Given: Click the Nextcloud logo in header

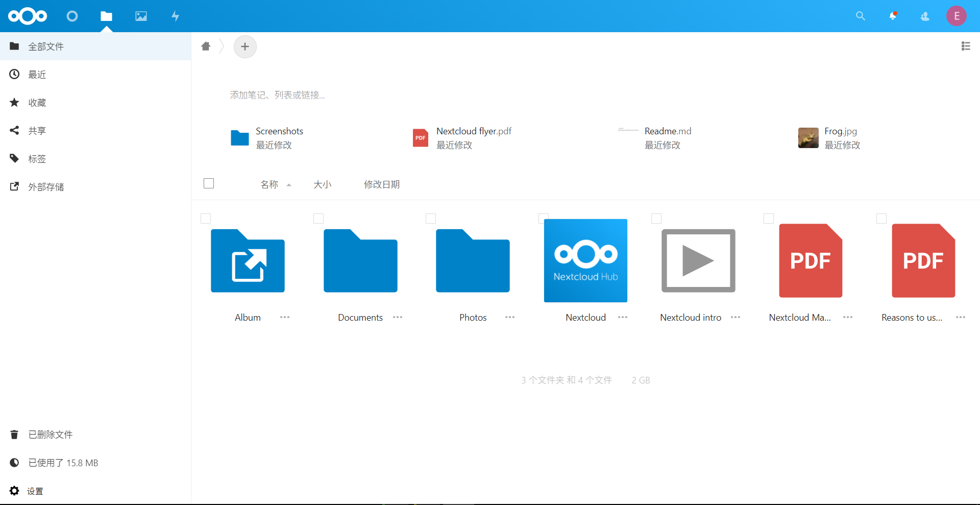Looking at the screenshot, I should (28, 16).
